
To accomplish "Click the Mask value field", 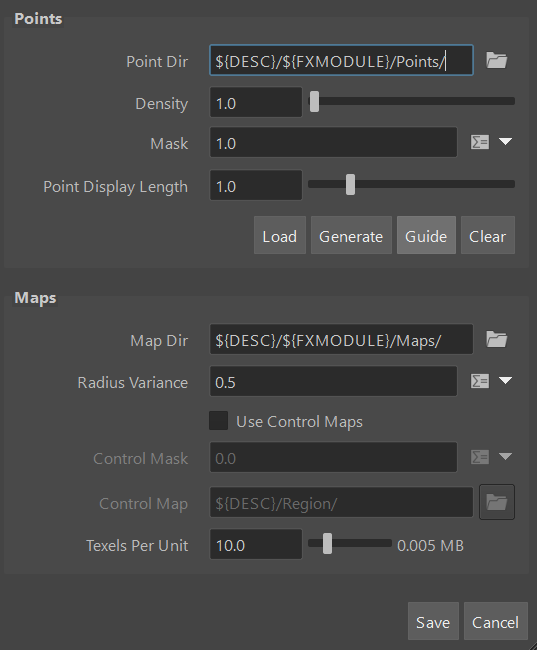I will pyautogui.click(x=333, y=142).
